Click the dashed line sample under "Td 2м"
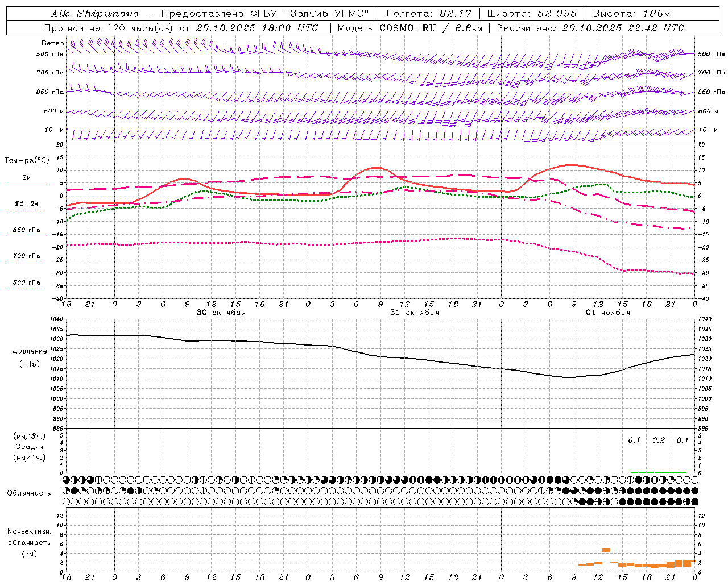The height and width of the screenshot is (582, 728). pyautogui.click(x=25, y=210)
